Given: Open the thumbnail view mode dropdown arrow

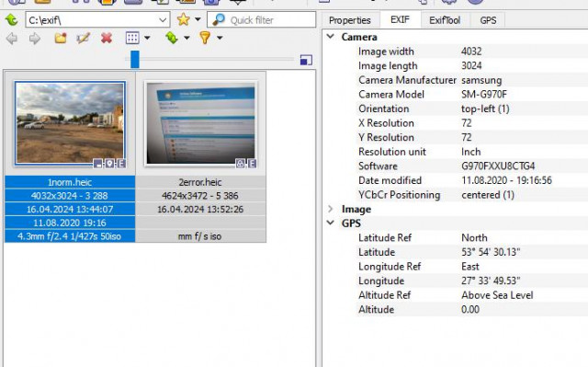Looking at the screenshot, I should click(147, 38).
